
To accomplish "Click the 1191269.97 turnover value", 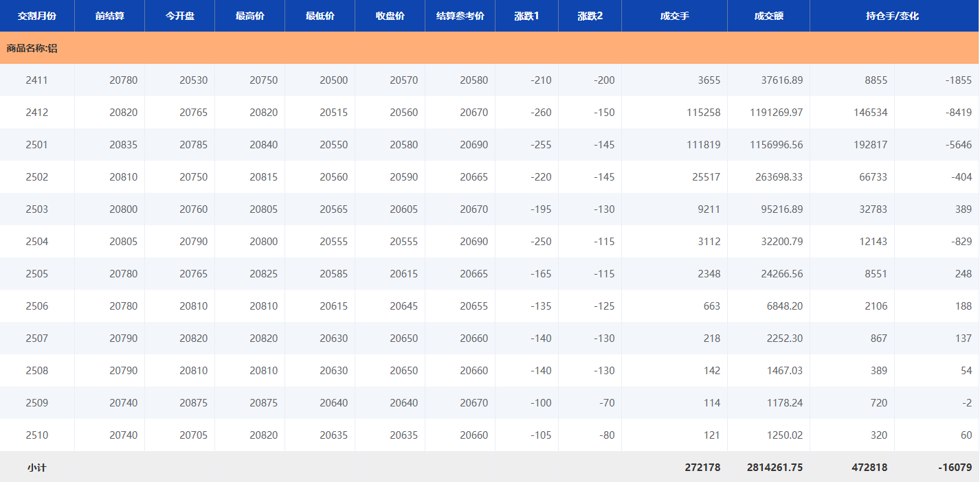I will (776, 113).
